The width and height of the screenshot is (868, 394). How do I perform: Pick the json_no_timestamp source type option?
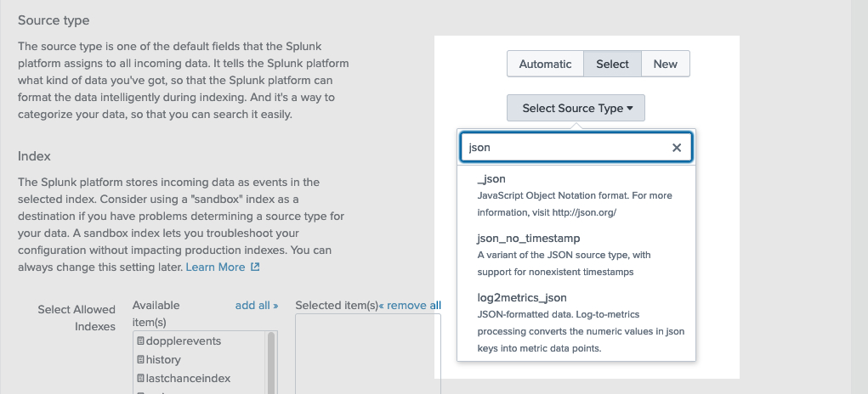point(576,255)
